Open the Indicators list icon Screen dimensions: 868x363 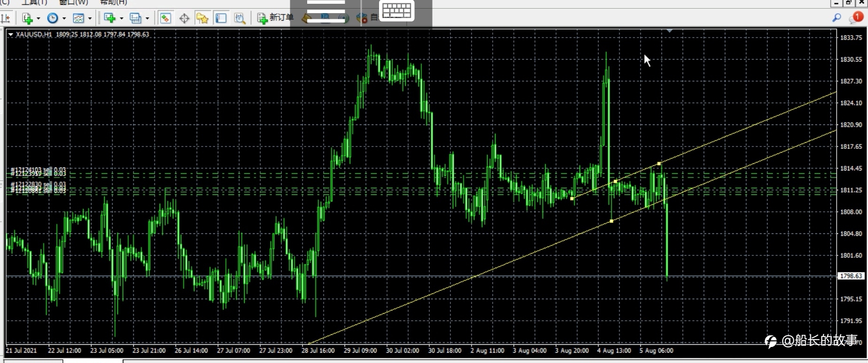(x=27, y=18)
